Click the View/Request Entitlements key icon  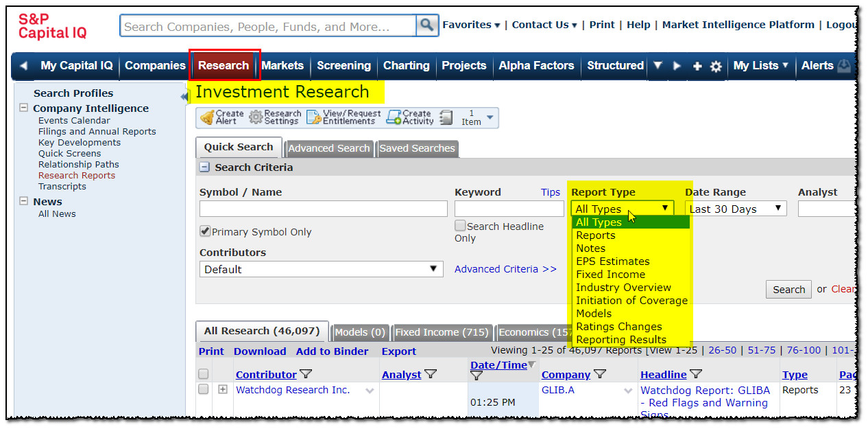coord(313,118)
